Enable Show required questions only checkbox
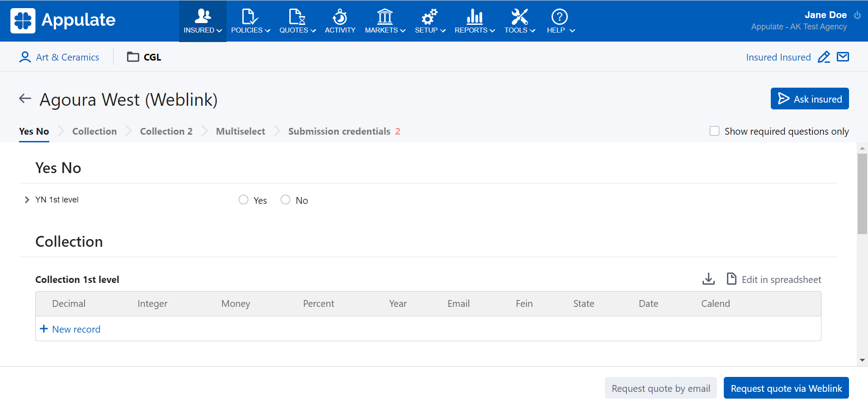 [714, 131]
